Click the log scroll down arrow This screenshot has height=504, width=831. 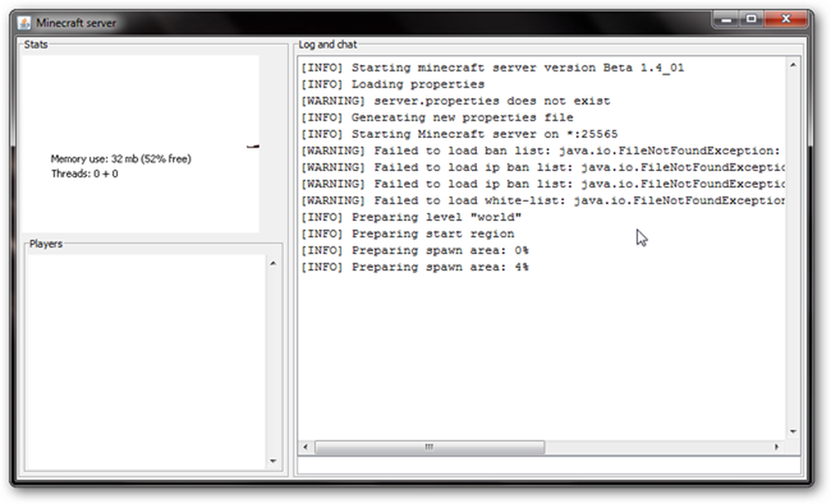click(793, 432)
